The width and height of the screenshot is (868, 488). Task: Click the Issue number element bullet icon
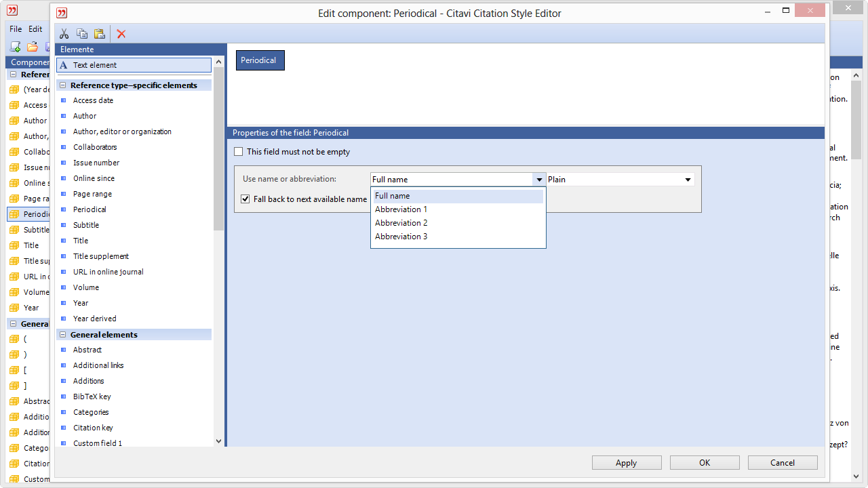pos(64,163)
